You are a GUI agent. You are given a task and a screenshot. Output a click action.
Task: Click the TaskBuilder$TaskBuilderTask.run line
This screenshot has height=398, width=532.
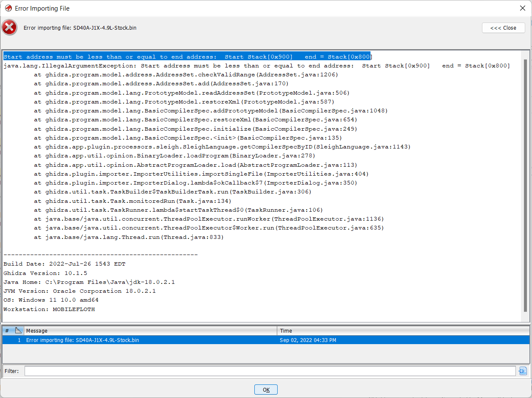[x=173, y=192]
